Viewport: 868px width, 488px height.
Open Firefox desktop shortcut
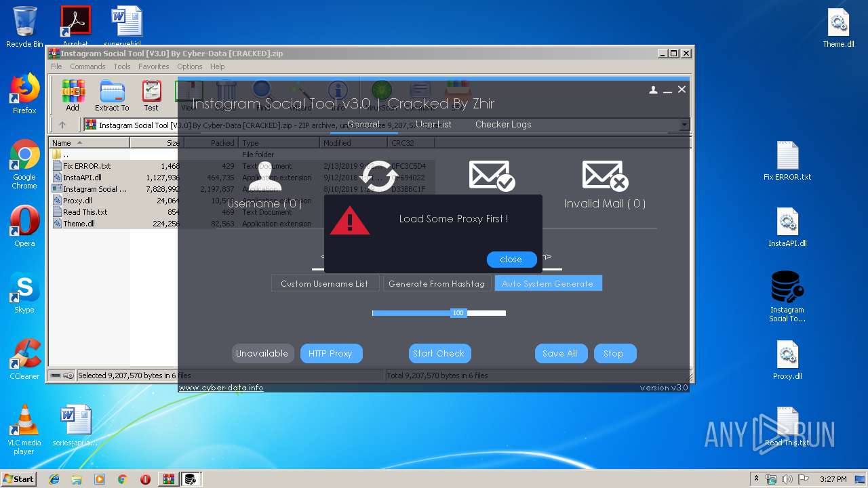(x=24, y=94)
